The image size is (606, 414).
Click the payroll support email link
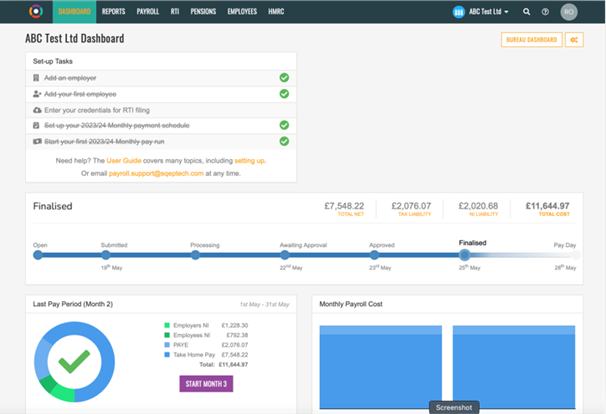coord(156,173)
